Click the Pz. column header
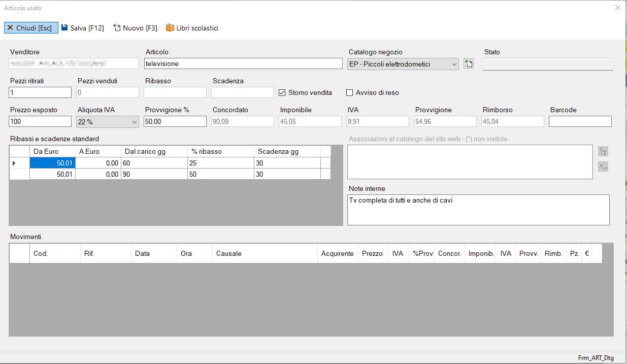Image resolution: width=627 pixels, height=364 pixels. click(x=574, y=253)
